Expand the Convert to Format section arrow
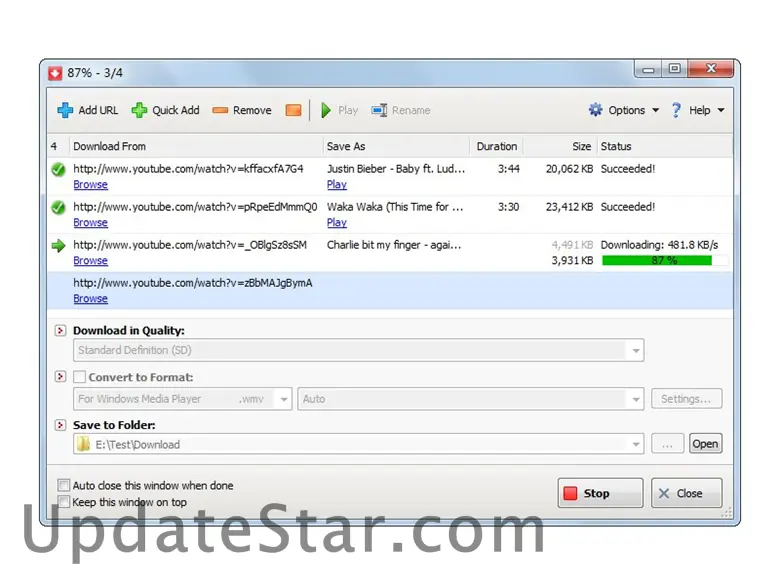Screen dimensions: 780x585 (60, 377)
